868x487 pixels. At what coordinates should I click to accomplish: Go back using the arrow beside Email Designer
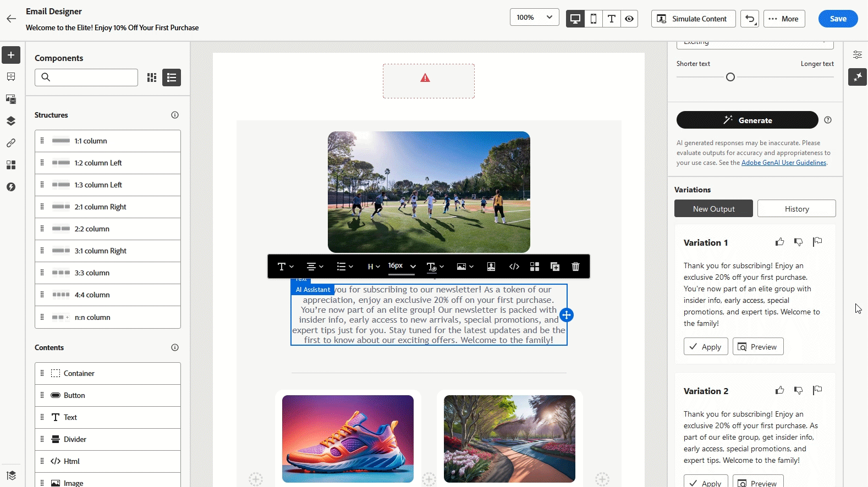pyautogui.click(x=12, y=19)
